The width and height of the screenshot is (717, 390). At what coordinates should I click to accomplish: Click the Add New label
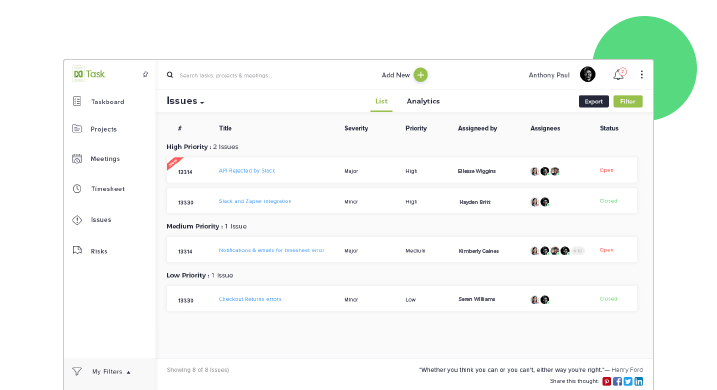[396, 75]
